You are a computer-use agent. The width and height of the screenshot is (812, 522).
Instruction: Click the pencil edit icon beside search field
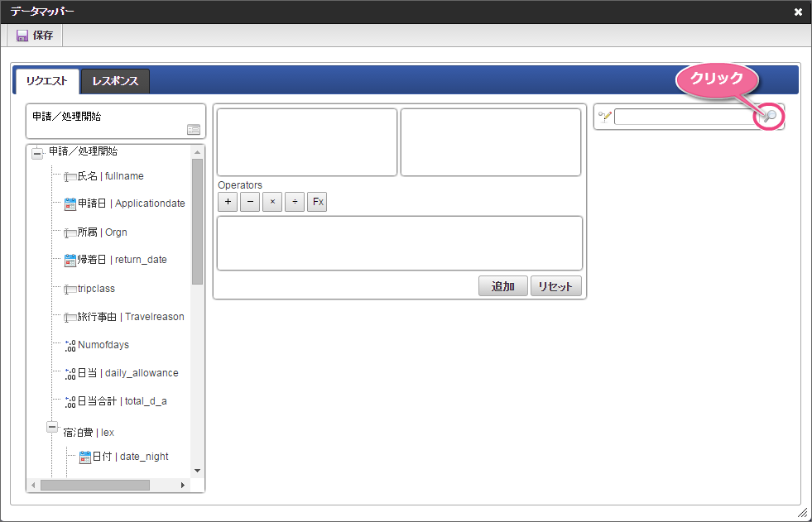tap(605, 117)
